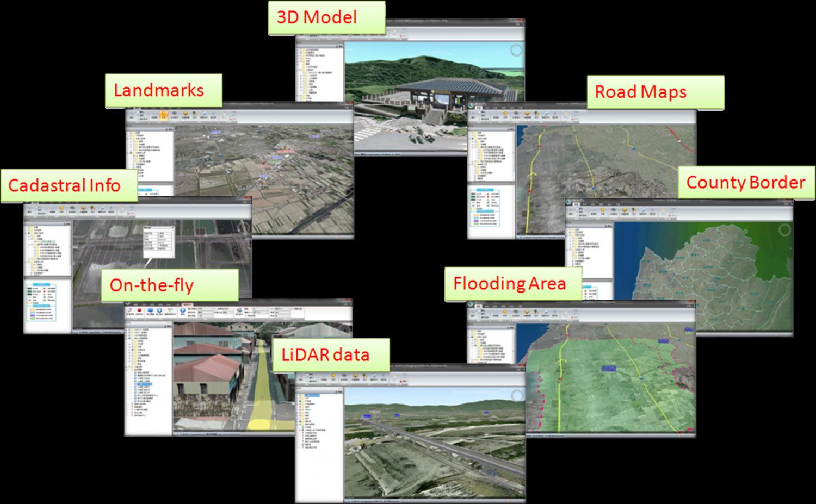Viewport: 816px width, 504px height.
Task: Click the round blue arrow icon in On-the-fly ribbon
Action: tap(160, 310)
